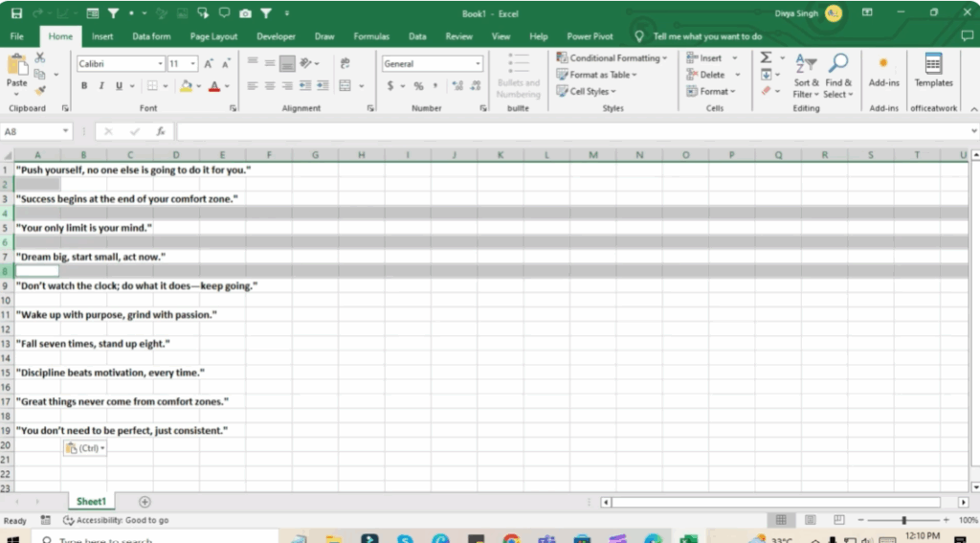
Task: Click Increase Indent icon
Action: coord(323,85)
